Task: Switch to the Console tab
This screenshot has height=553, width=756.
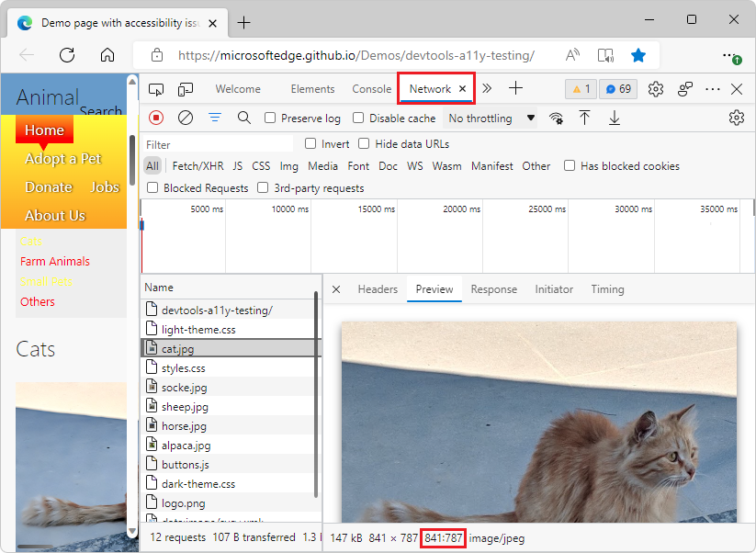Action: (371, 89)
